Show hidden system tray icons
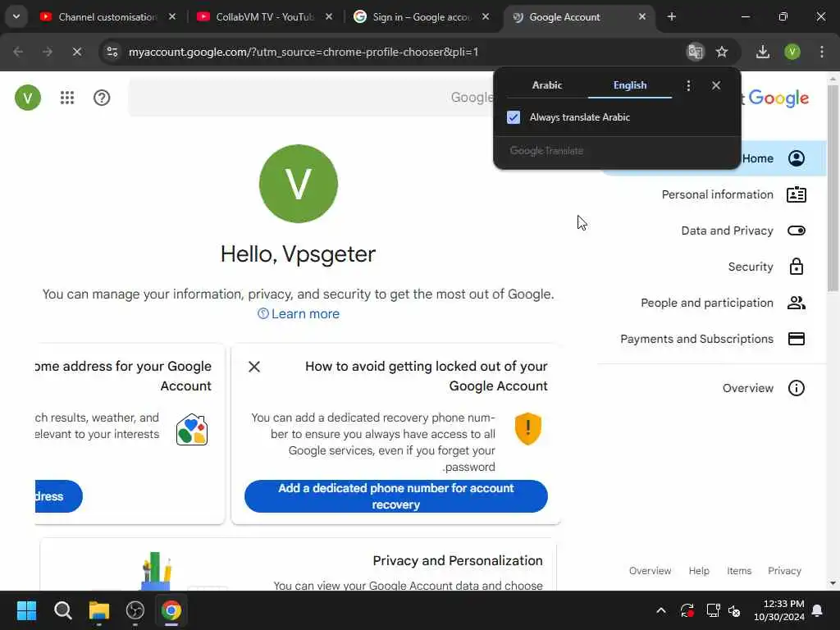Viewport: 840px width, 630px height. (661, 610)
